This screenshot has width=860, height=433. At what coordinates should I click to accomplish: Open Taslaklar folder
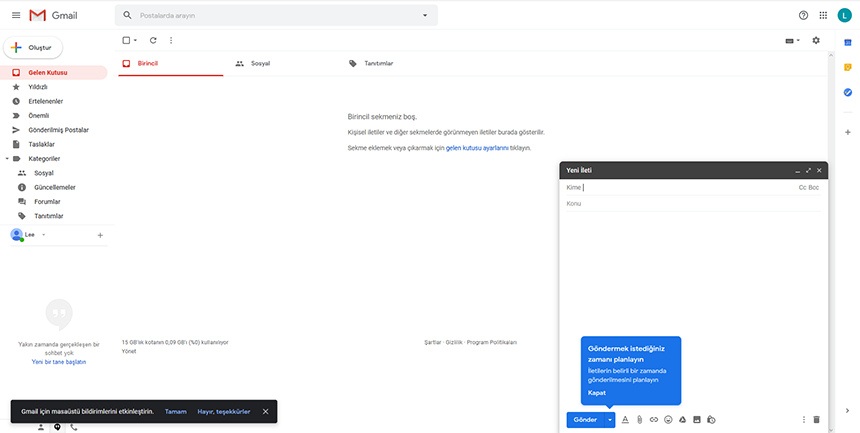click(54, 144)
